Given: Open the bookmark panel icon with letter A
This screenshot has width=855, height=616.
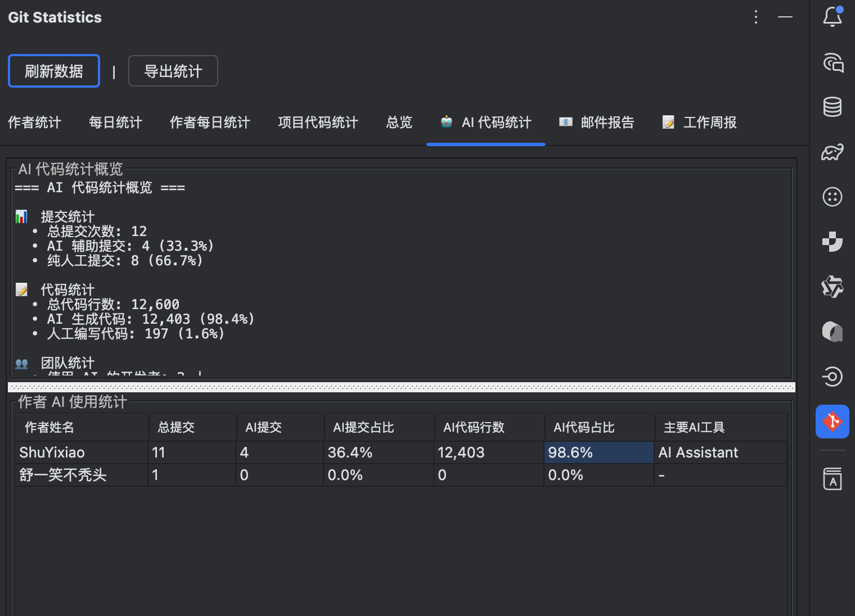Looking at the screenshot, I should [x=832, y=479].
